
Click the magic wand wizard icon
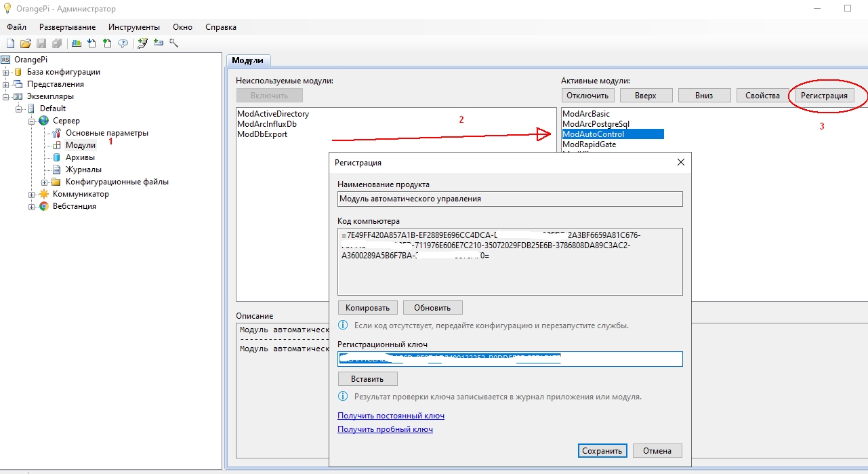[x=173, y=43]
